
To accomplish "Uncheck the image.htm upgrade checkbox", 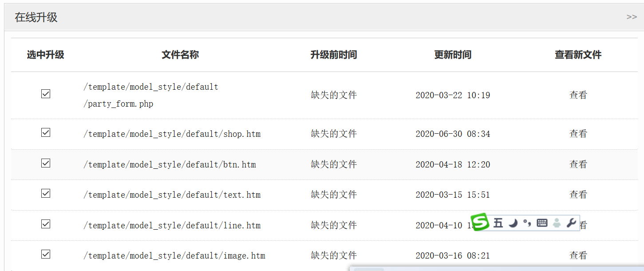I will pyautogui.click(x=46, y=255).
